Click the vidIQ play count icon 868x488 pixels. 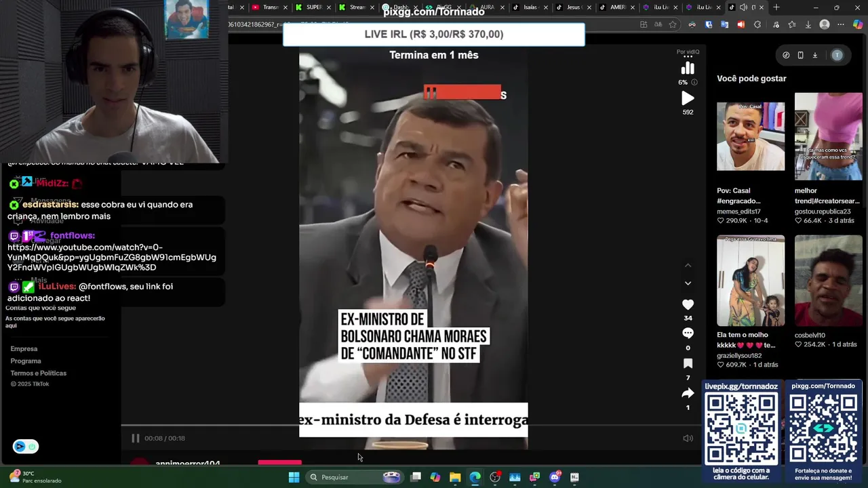pos(688,98)
